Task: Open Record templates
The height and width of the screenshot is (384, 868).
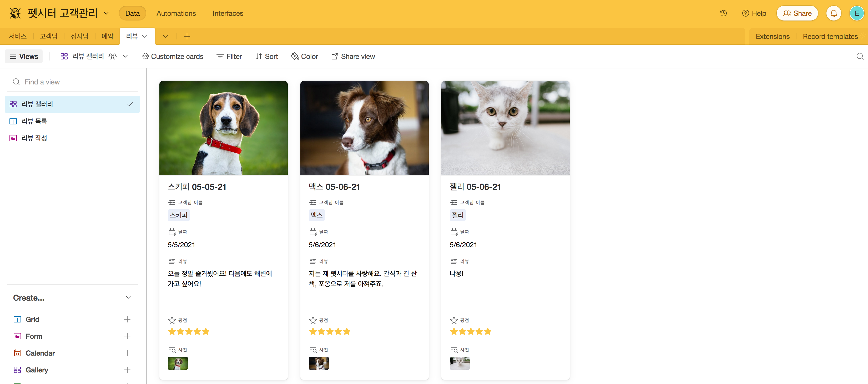Action: coord(830,36)
